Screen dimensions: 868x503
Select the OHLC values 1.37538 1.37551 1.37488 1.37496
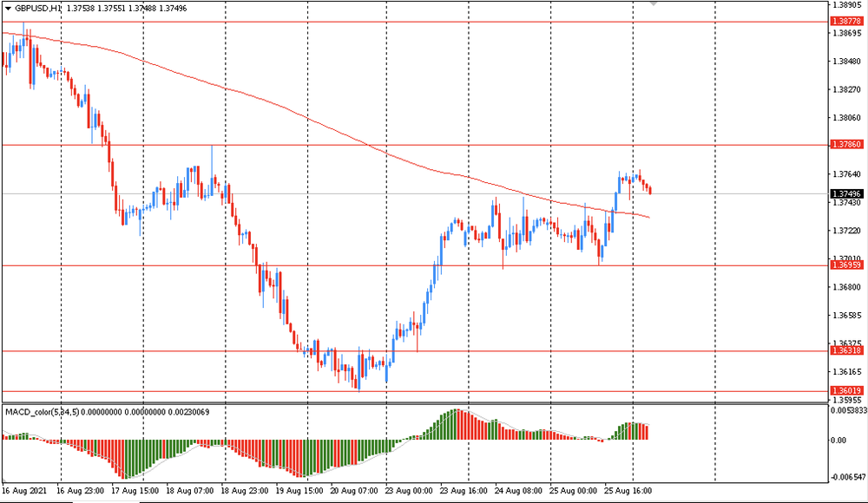pos(126,9)
